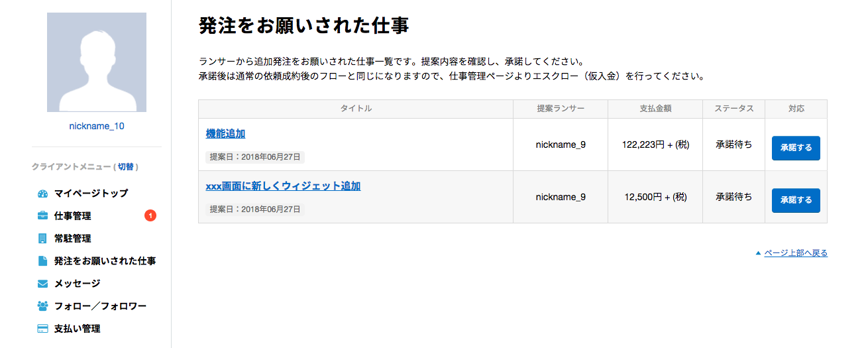Switch menu mode via 切替 link
The image size is (868, 348).
pyautogui.click(x=126, y=167)
